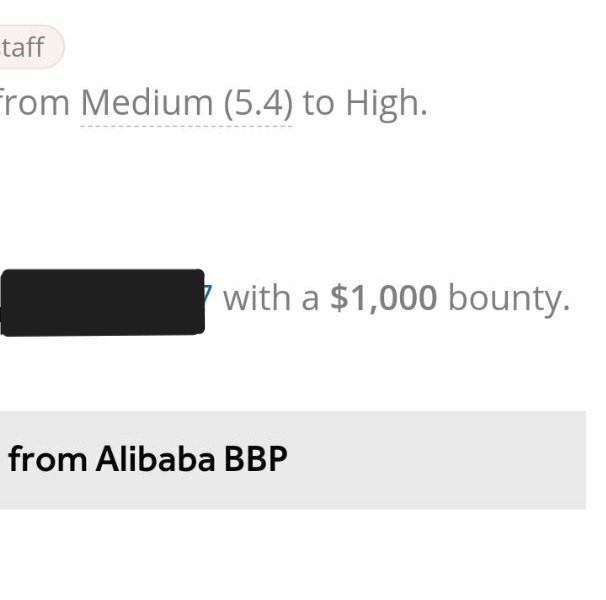Click the word Alibaba in banner
This screenshot has width=606, height=600.
[x=155, y=459]
